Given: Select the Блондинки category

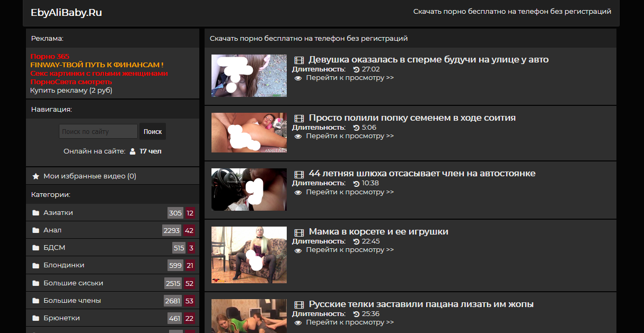Looking at the screenshot, I should (64, 265).
